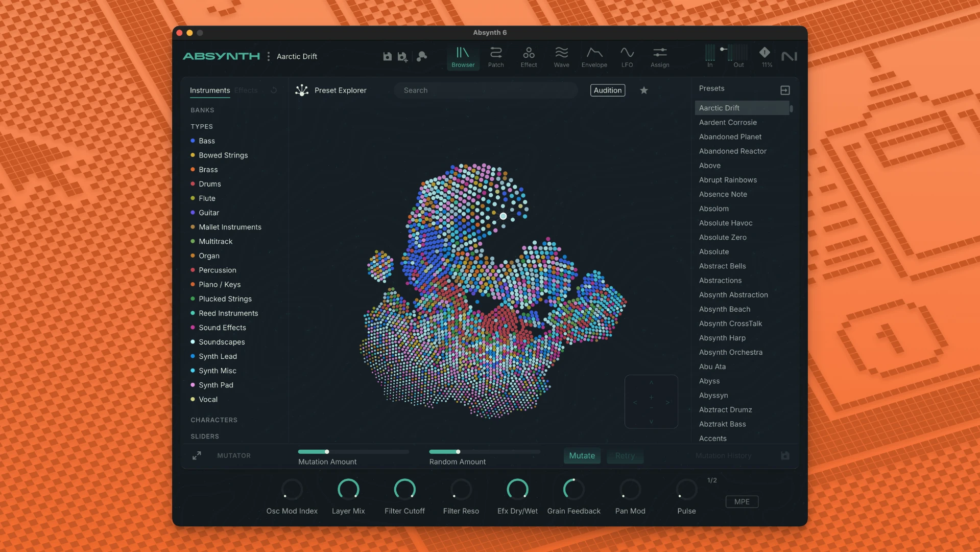Open the Preset Explorer
Screen dimensions: 980x552
point(331,90)
